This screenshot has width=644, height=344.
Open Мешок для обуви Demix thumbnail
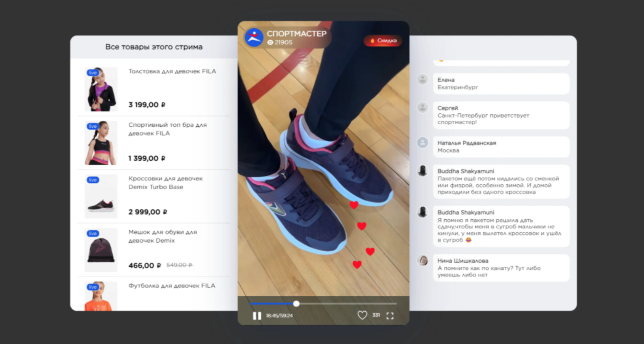pos(101,250)
